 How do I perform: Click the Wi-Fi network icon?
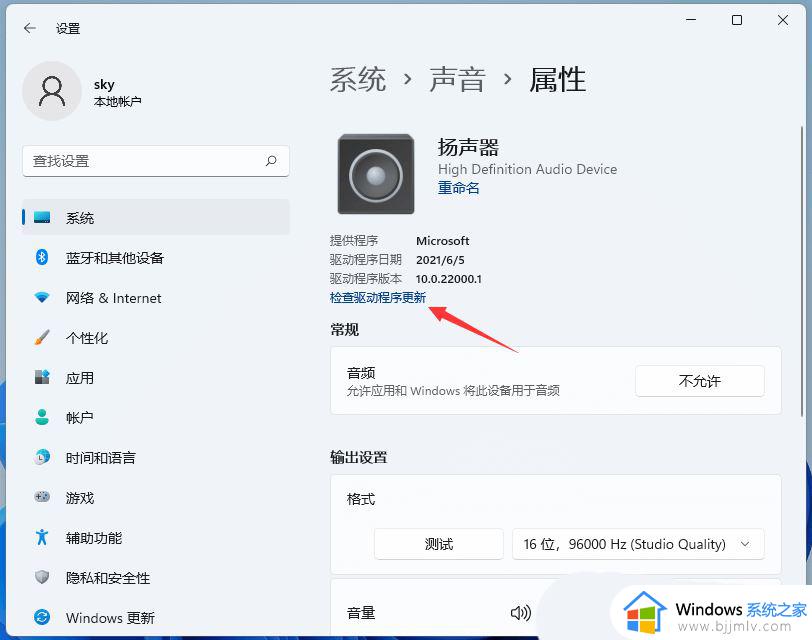(42, 297)
